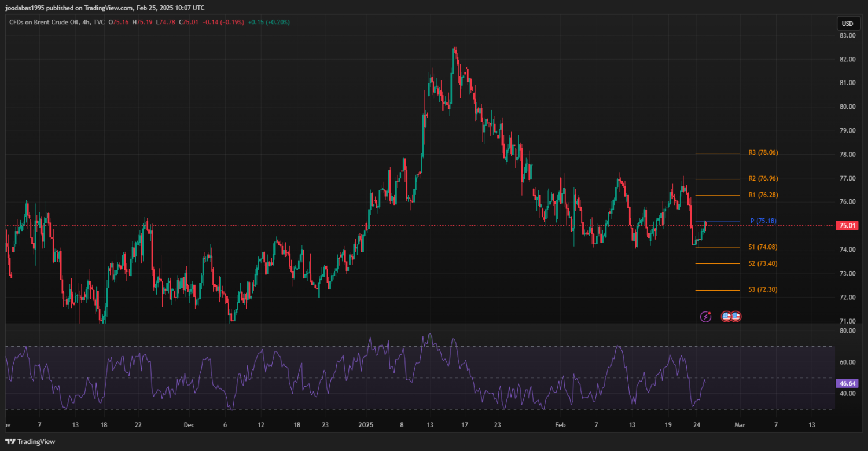This screenshot has width=868, height=451.
Task: Click the 71.00 price axis label
Action: (x=847, y=321)
